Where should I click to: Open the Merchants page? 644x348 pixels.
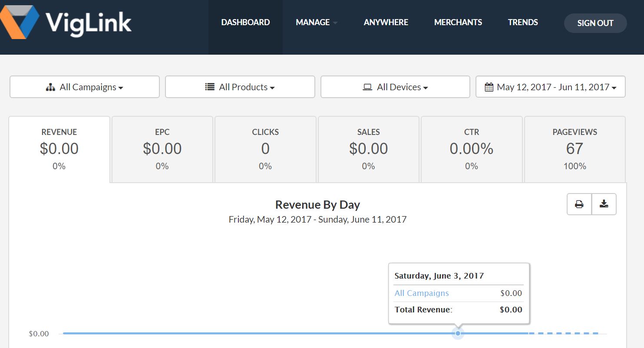(458, 23)
